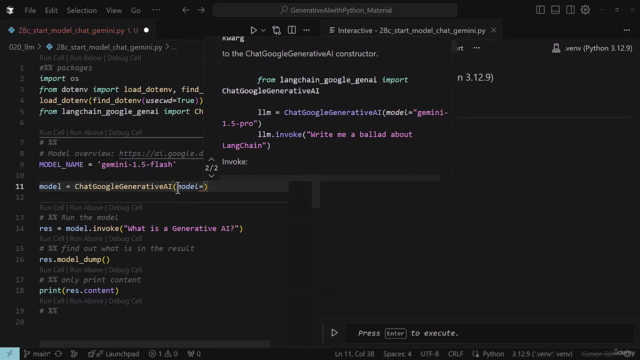640x360 pixels.
Task: Click Run Below above packages cell
Action: tap(86, 58)
